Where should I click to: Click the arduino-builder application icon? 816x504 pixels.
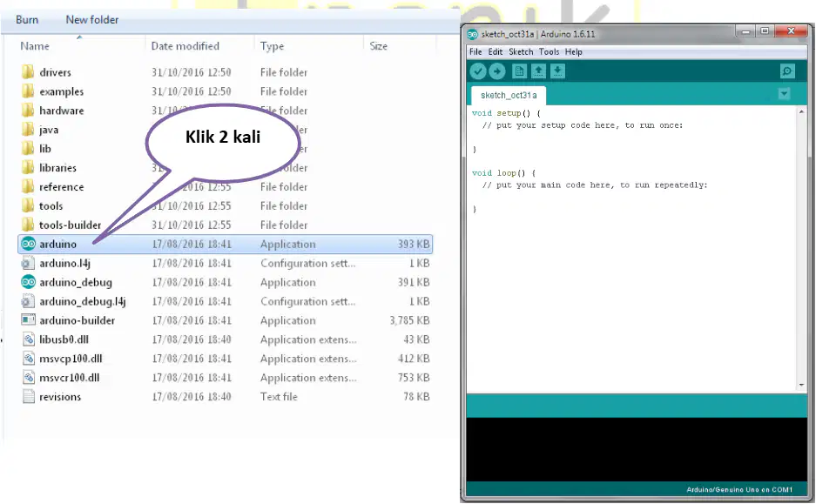pyautogui.click(x=28, y=319)
